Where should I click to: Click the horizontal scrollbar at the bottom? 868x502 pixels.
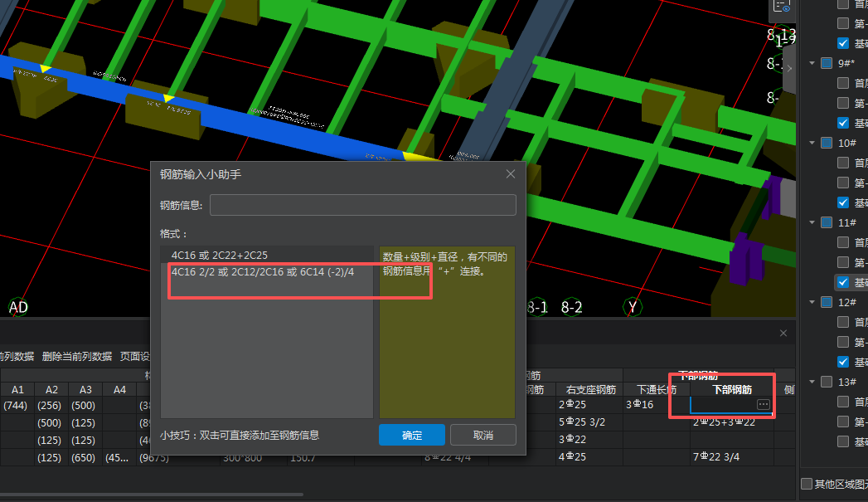pyautogui.click(x=149, y=495)
